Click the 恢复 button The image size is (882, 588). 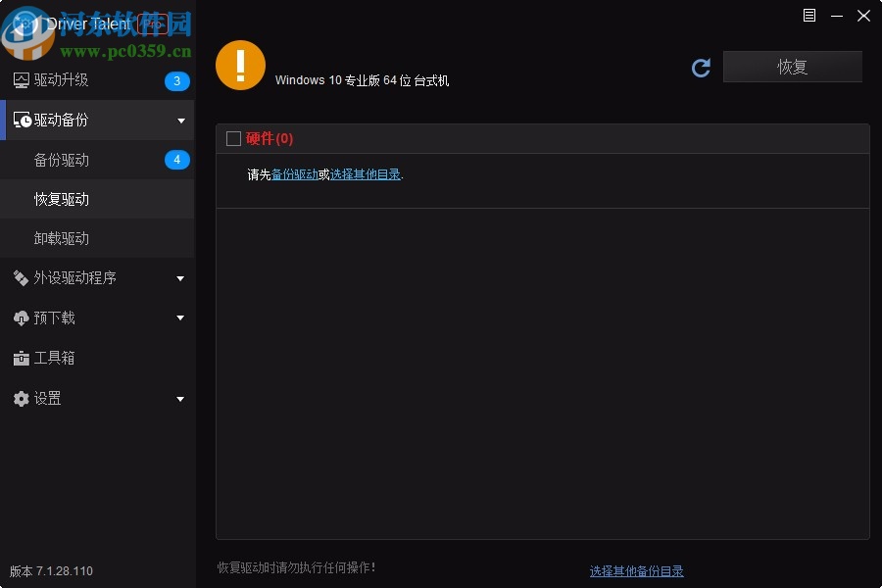click(x=792, y=67)
